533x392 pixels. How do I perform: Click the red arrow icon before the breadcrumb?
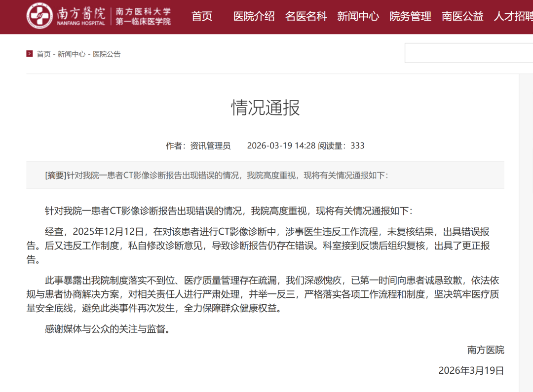tap(30, 54)
